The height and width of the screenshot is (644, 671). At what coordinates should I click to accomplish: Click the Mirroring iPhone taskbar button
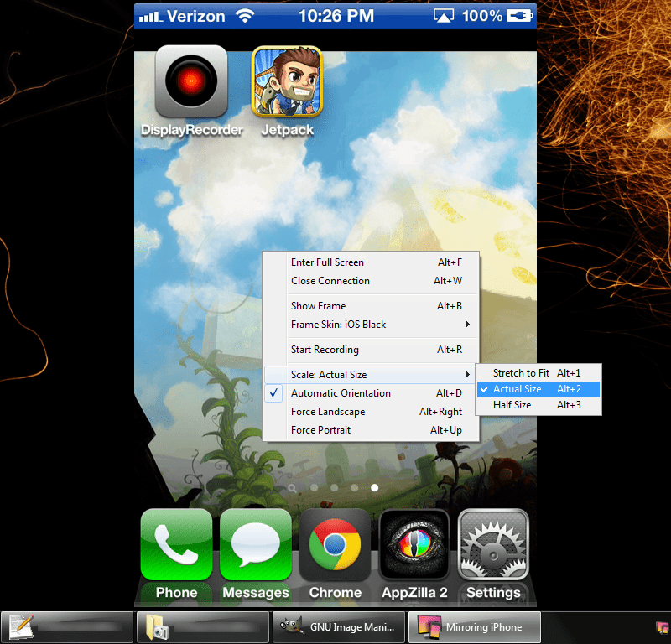[475, 627]
